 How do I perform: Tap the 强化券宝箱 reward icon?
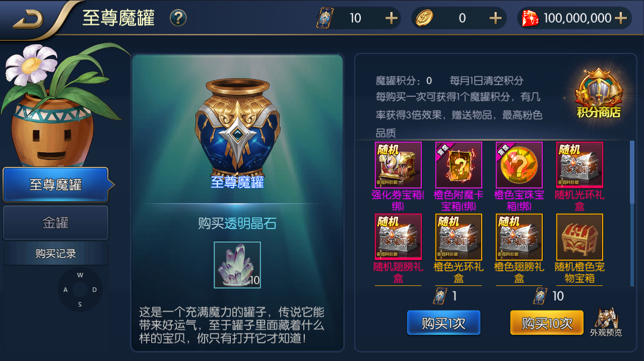click(x=398, y=165)
